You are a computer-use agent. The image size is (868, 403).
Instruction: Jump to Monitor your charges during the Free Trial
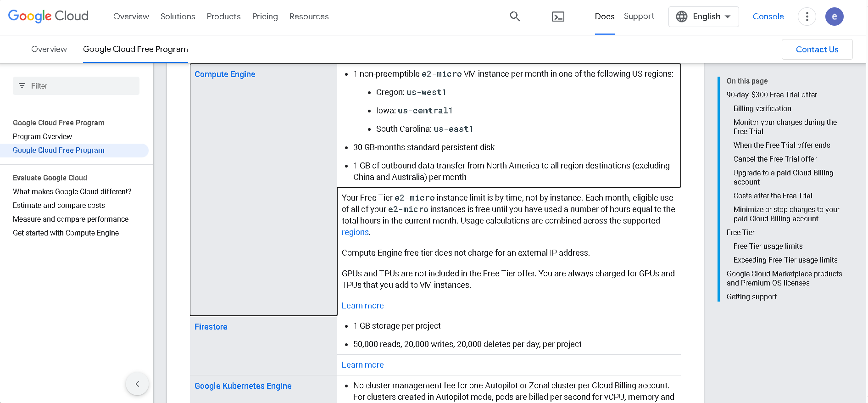[785, 127]
